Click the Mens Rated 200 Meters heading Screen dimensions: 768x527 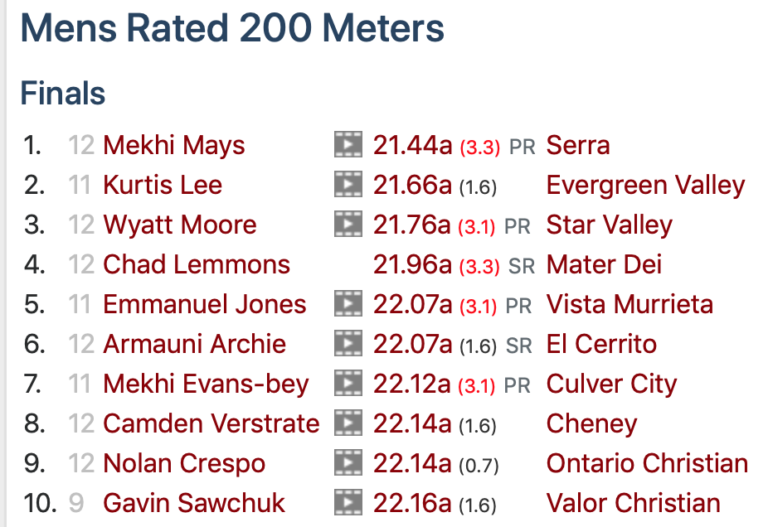(232, 28)
